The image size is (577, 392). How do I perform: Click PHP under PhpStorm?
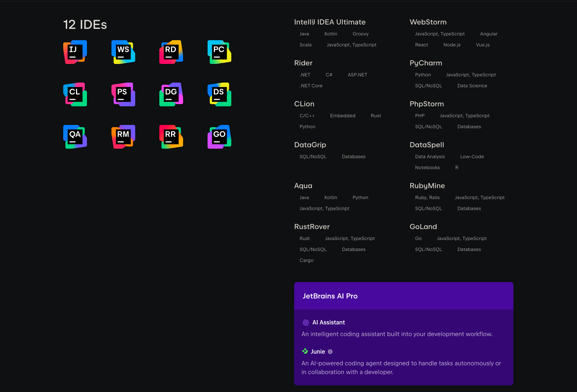pyautogui.click(x=420, y=116)
